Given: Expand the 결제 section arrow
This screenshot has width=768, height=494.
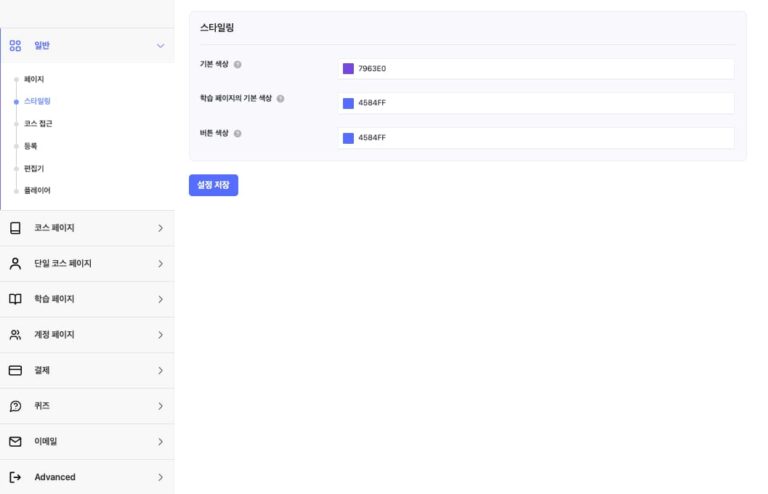Looking at the screenshot, I should [x=160, y=370].
